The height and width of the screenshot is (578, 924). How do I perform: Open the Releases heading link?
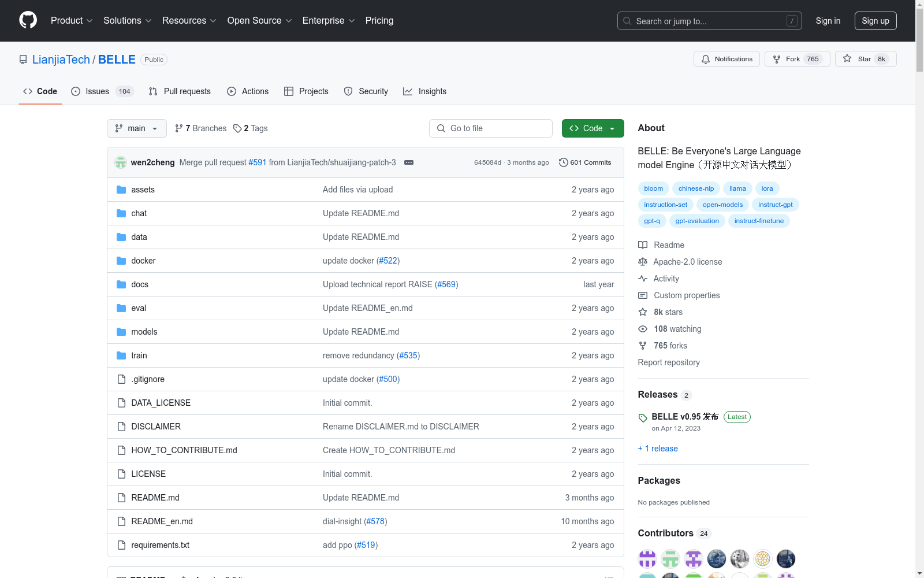pos(664,394)
